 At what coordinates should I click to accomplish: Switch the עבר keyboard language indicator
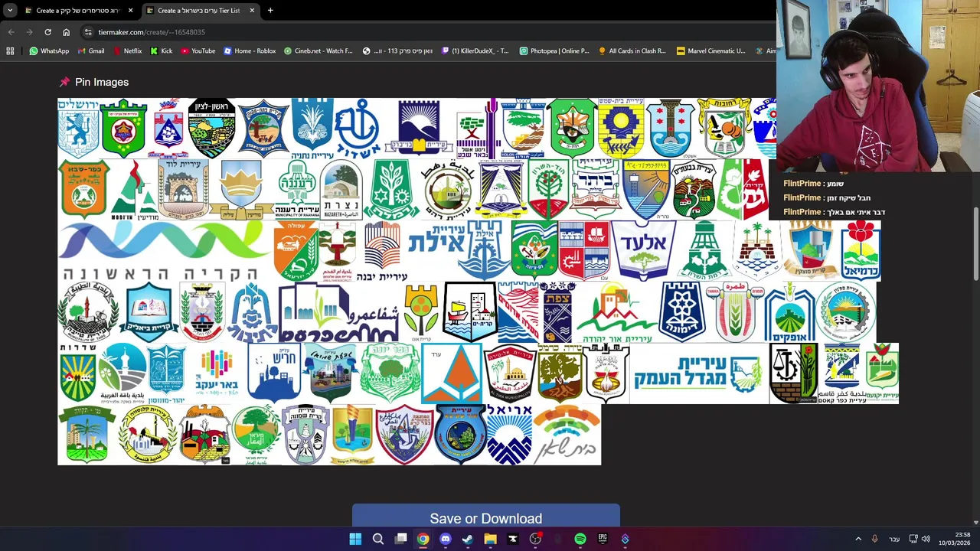point(894,540)
